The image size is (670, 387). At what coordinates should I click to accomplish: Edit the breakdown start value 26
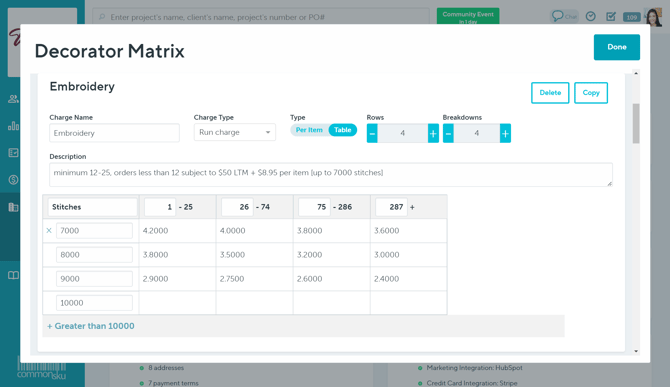pos(237,207)
